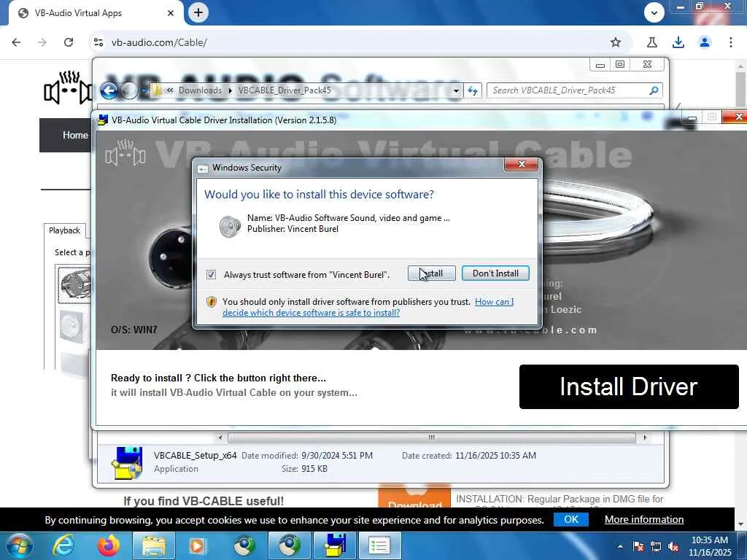Click the shield warning icon
The width and height of the screenshot is (747, 560).
pyautogui.click(x=212, y=302)
